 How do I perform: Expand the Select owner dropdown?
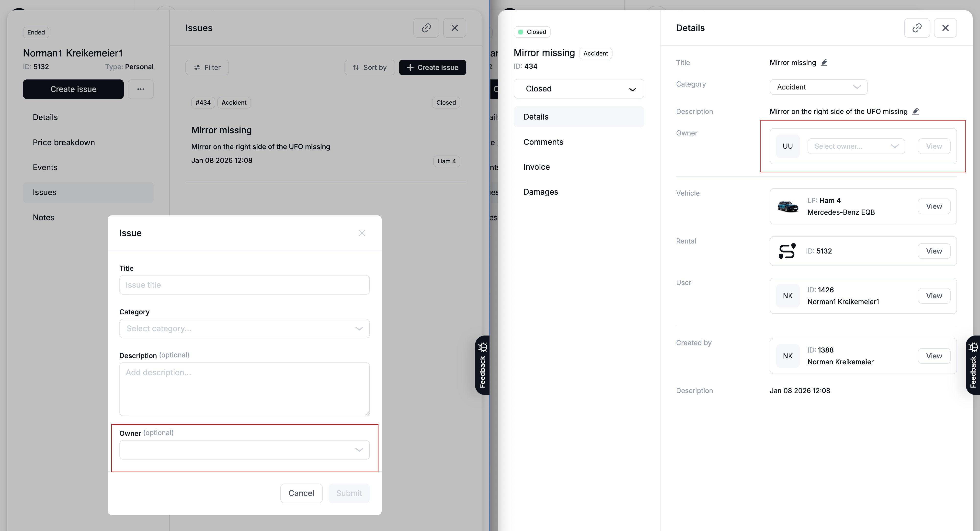coord(855,146)
